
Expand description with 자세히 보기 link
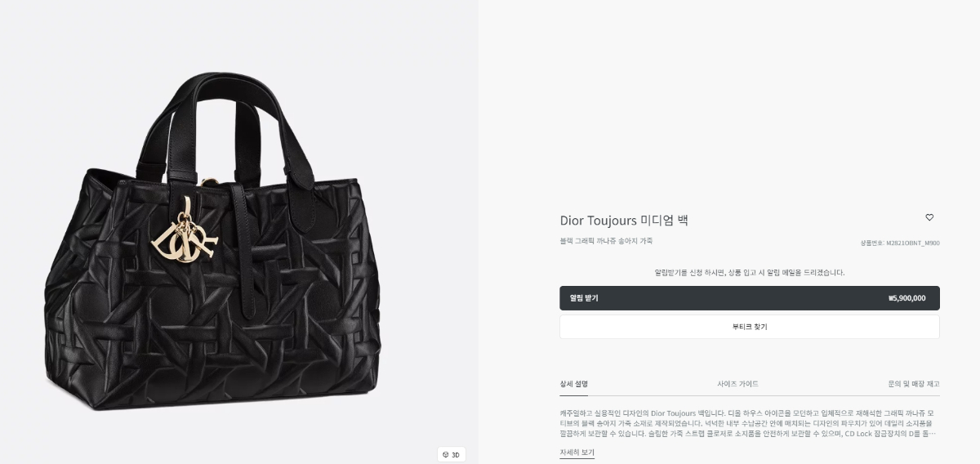click(x=577, y=452)
